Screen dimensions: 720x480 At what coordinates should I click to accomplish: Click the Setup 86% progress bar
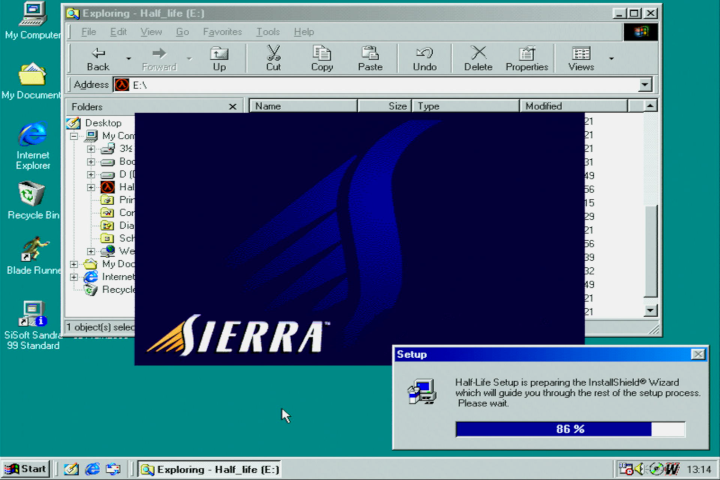tap(570, 429)
